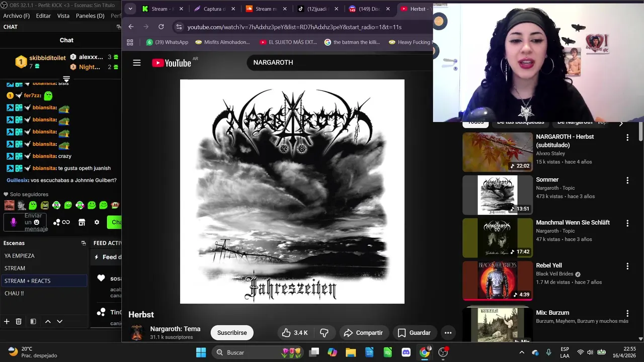Screen dimensions: 644x362
Task: Open EL SUJETO MÁS EXT... bookmark
Action: coord(288,42)
